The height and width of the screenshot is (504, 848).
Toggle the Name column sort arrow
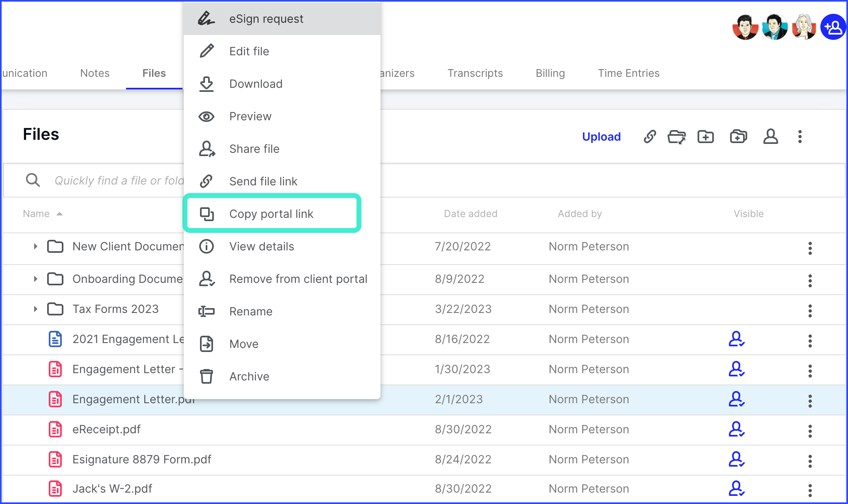(60, 213)
